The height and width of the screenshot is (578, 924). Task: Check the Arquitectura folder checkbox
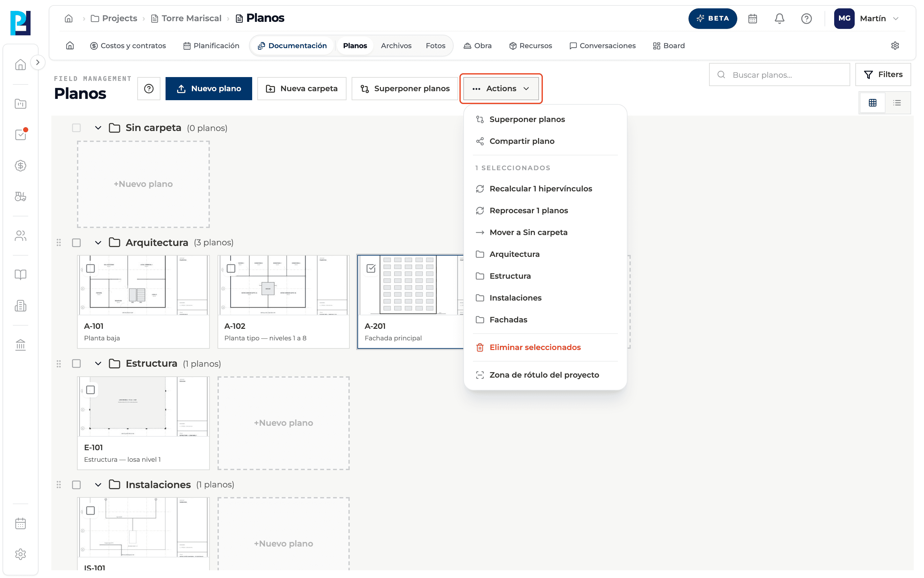pyautogui.click(x=76, y=242)
